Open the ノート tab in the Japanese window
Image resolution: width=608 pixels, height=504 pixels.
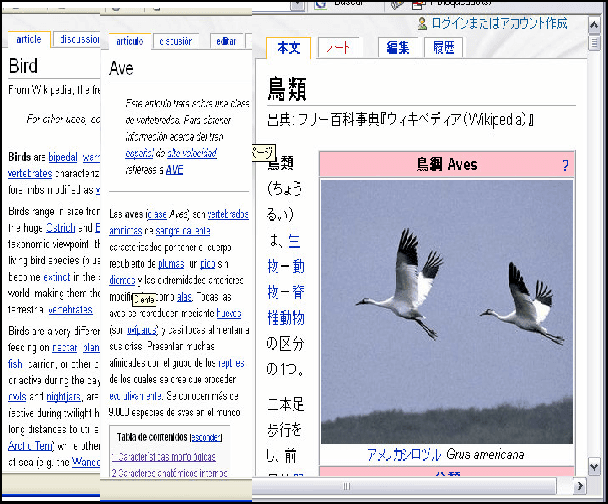click(x=338, y=48)
